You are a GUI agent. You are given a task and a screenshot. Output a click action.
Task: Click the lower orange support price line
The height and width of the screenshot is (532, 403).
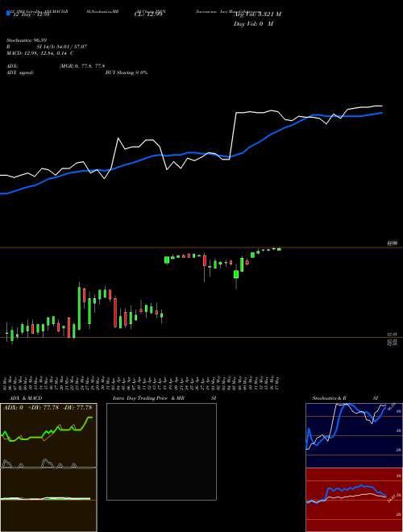[201, 337]
